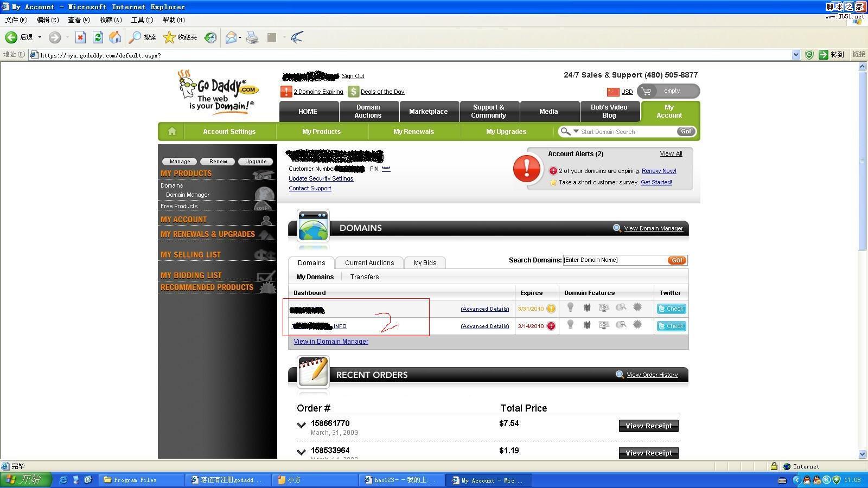The height and width of the screenshot is (488, 868).
Task: Click View Receipt for order 158661770
Action: click(x=648, y=426)
